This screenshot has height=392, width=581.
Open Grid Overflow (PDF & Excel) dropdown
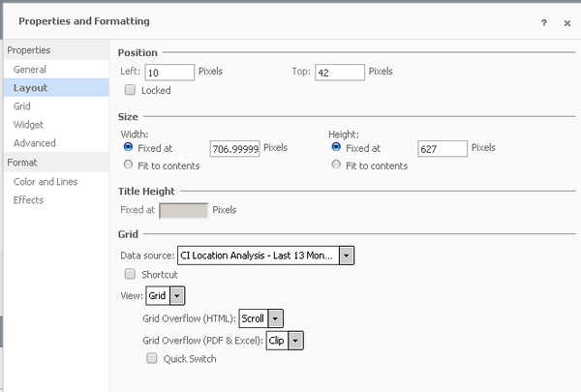[x=296, y=340]
